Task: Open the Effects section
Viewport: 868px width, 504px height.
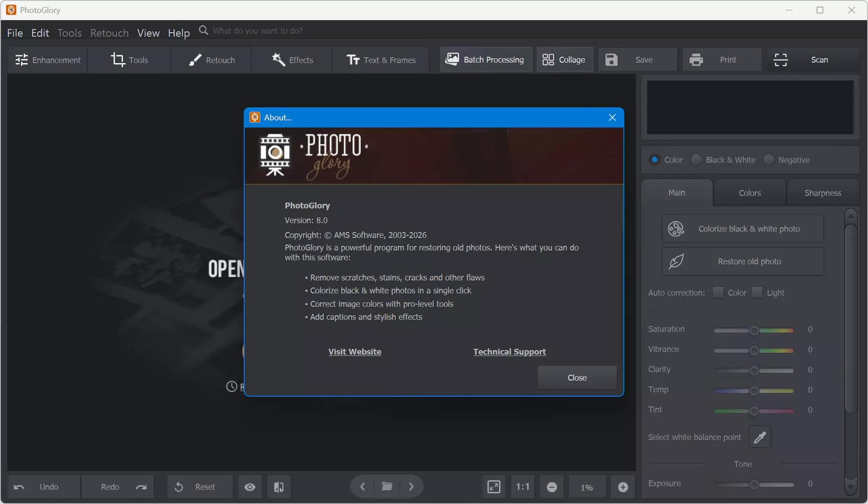Action: pyautogui.click(x=292, y=60)
